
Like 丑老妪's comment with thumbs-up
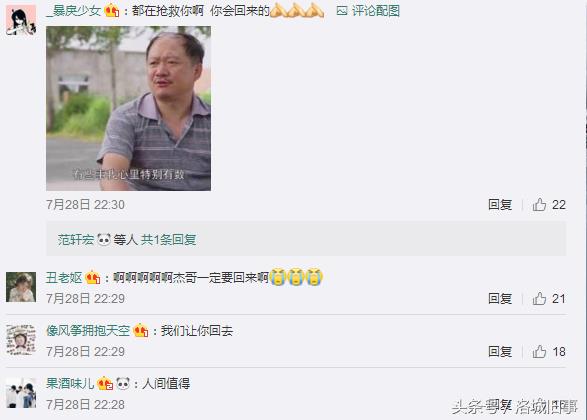click(x=539, y=299)
